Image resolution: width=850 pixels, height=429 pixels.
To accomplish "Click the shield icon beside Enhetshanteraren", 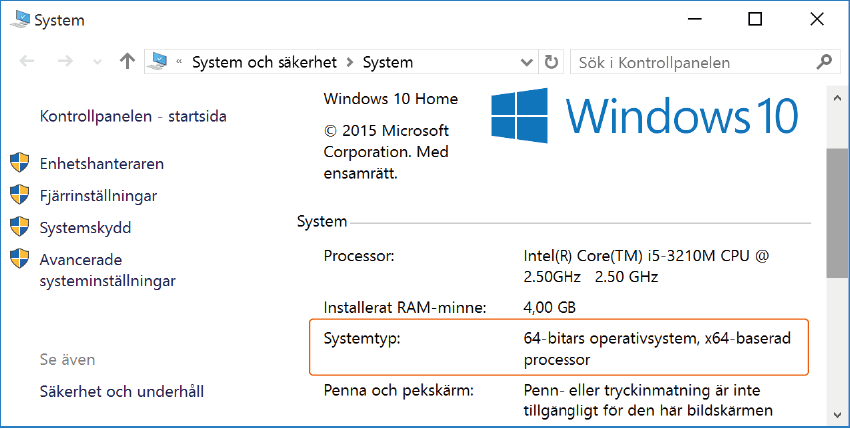I will [19, 163].
